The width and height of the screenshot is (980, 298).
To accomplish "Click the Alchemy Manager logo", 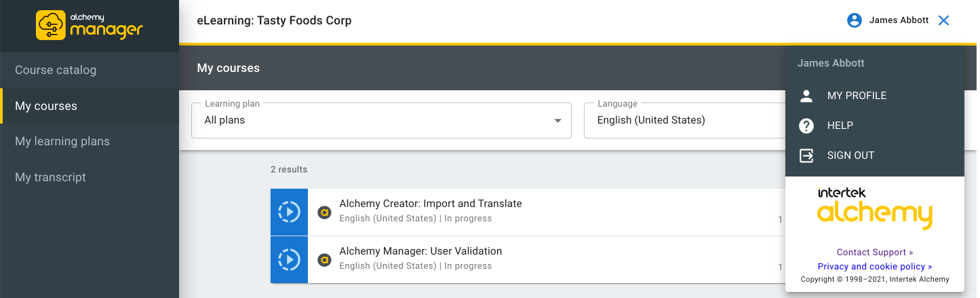I will [x=90, y=25].
